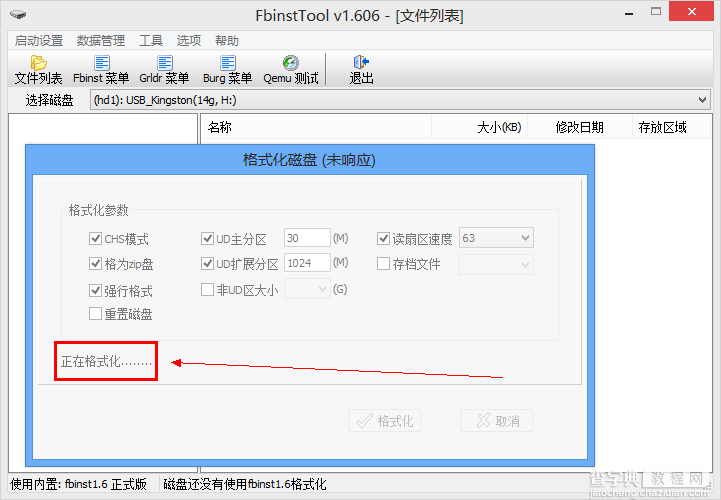The height and width of the screenshot is (500, 721).
Task: Toggle the 读扇区速度 checkbox
Action: click(383, 238)
